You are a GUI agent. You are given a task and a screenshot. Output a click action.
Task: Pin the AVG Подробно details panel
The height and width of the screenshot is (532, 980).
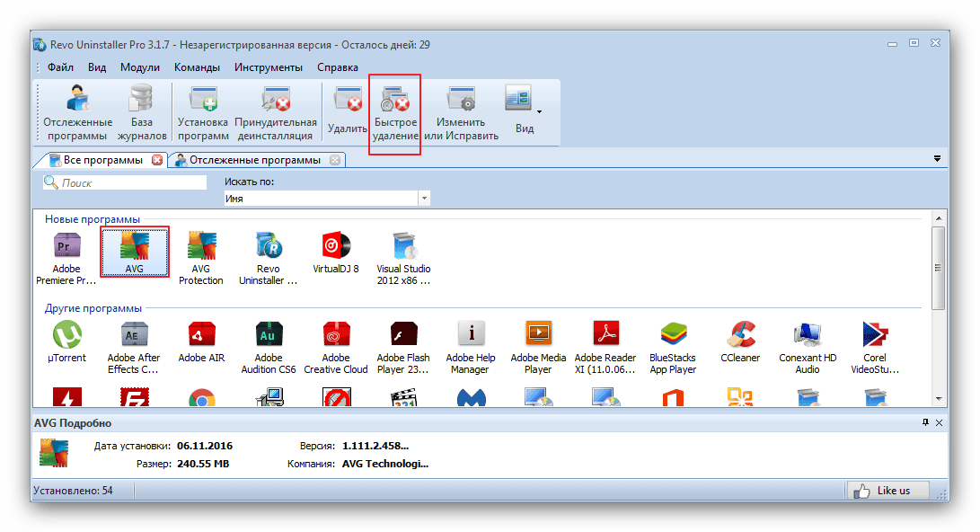925,422
